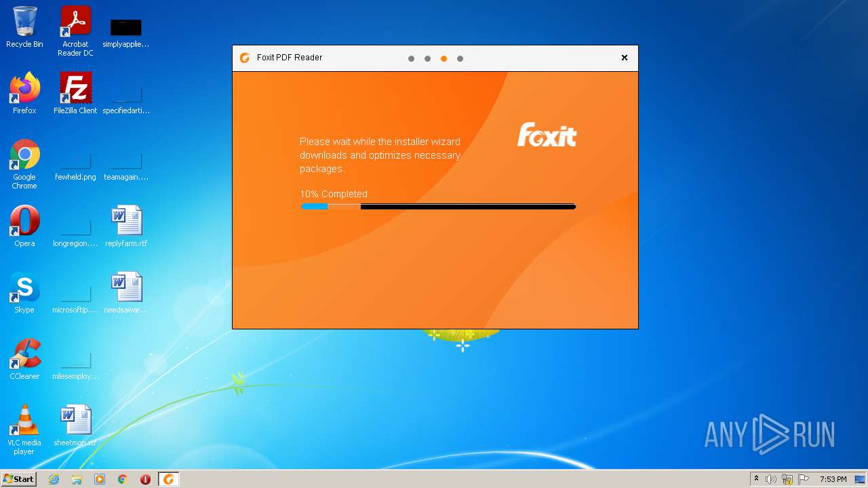Click the Foxit logo in the installer title bar
This screenshot has width=868, height=488.
tap(245, 58)
